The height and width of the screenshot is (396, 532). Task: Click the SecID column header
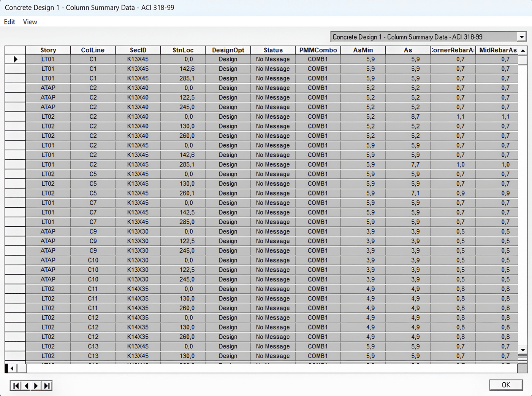click(x=138, y=50)
